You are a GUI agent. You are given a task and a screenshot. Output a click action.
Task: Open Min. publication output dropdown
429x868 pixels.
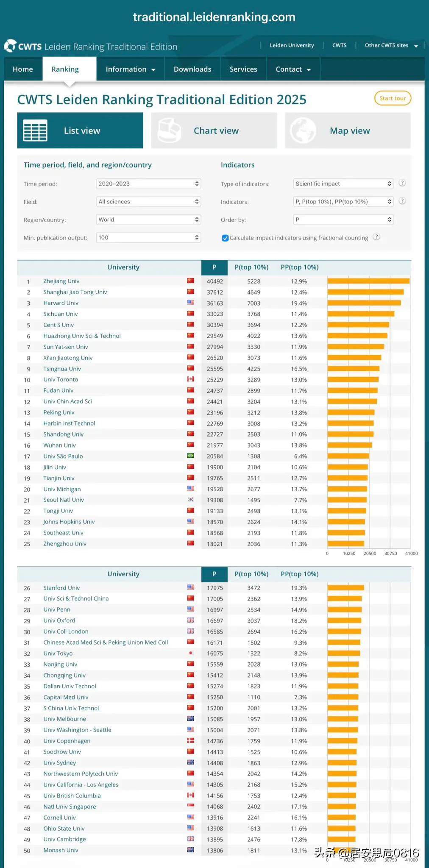point(148,237)
